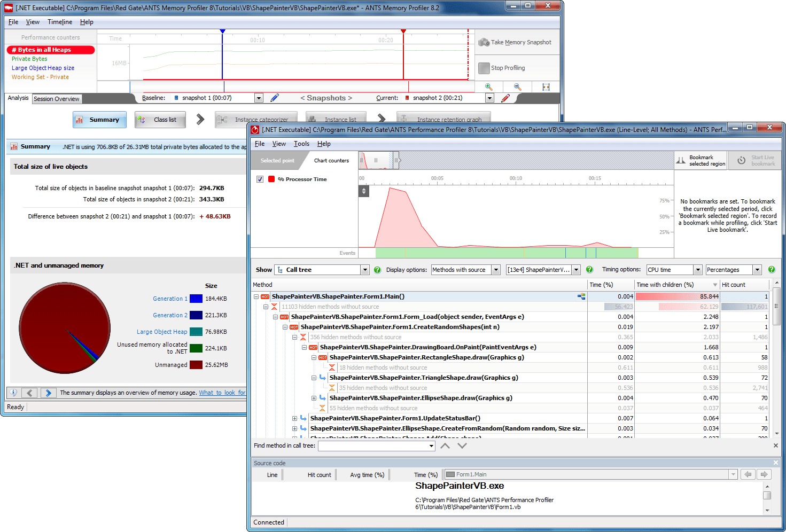The image size is (786, 532).
Task: Switch to the Session Overview tab
Action: 57,98
